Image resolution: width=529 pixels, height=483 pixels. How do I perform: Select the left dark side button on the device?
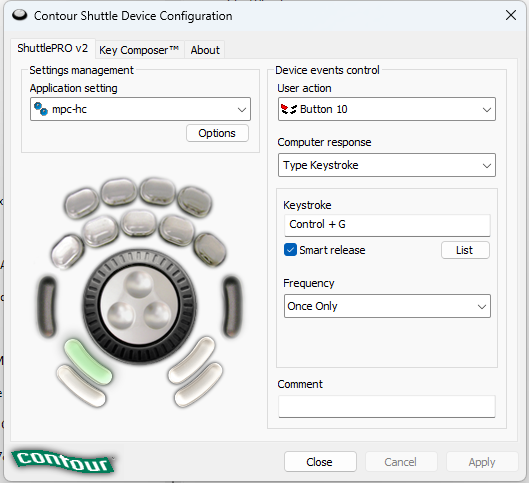click(x=47, y=307)
